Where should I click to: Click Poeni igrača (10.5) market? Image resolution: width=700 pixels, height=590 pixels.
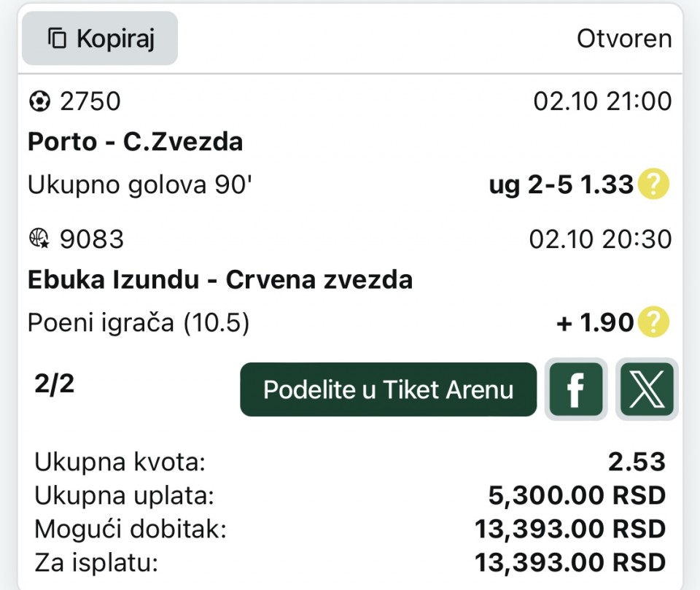pyautogui.click(x=139, y=323)
